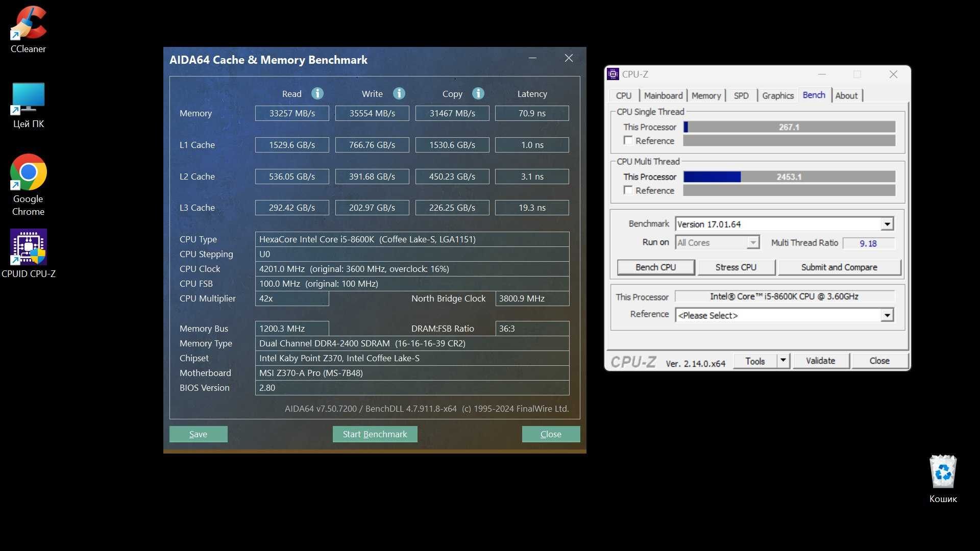Image resolution: width=980 pixels, height=551 pixels.
Task: Open the Reference processor Please Select dropdown
Action: pos(887,315)
